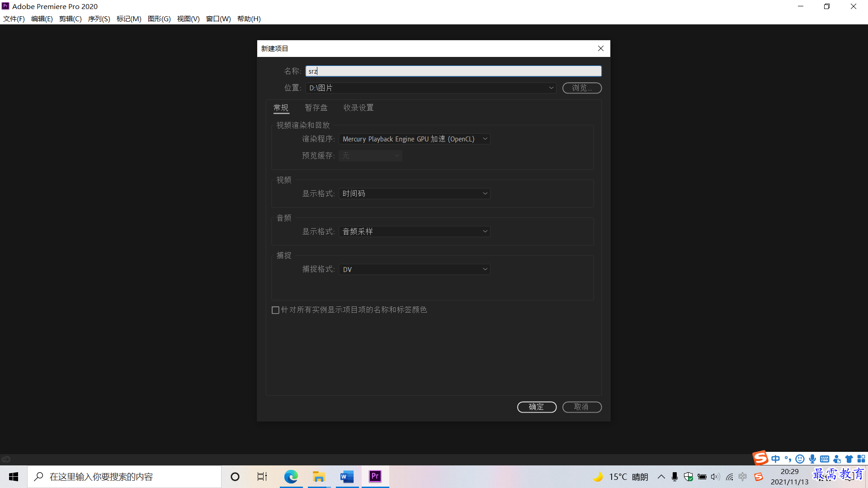Image resolution: width=868 pixels, height=488 pixels.
Task: Open the 序列(S) menu
Action: coord(99,19)
